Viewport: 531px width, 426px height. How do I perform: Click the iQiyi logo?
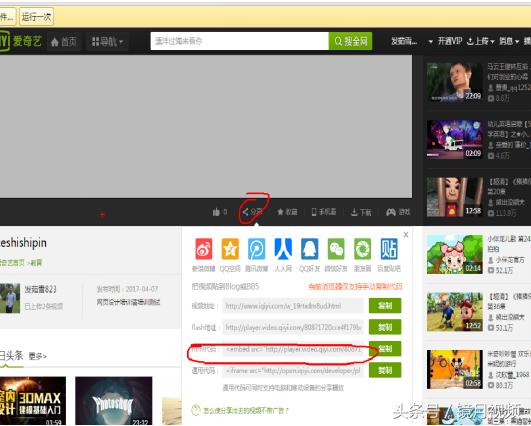[x=21, y=41]
